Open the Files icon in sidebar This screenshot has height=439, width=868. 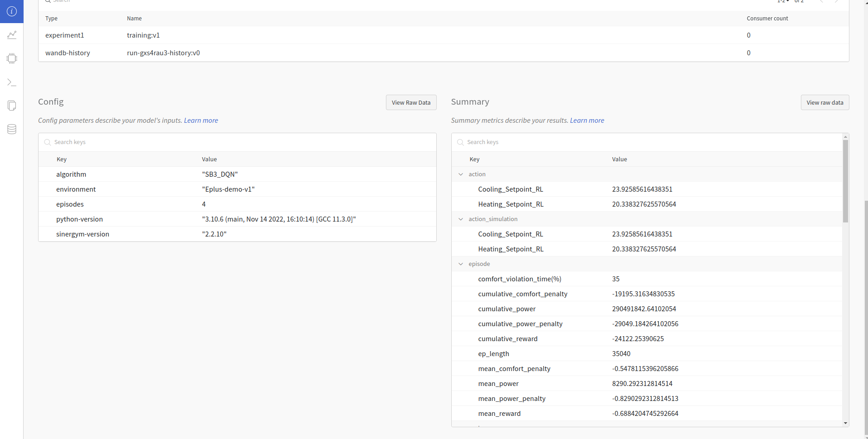pos(12,106)
